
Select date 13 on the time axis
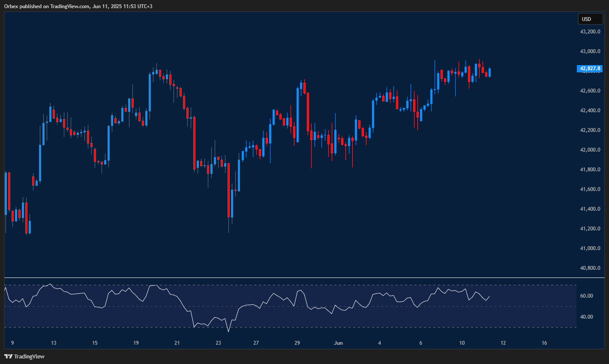[54, 343]
